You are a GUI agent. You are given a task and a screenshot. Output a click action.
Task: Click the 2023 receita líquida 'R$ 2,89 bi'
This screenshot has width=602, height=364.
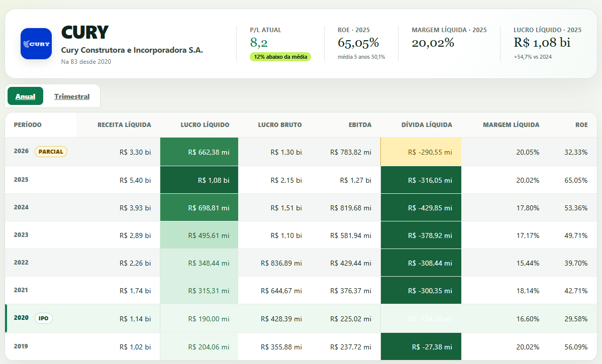[x=135, y=235]
